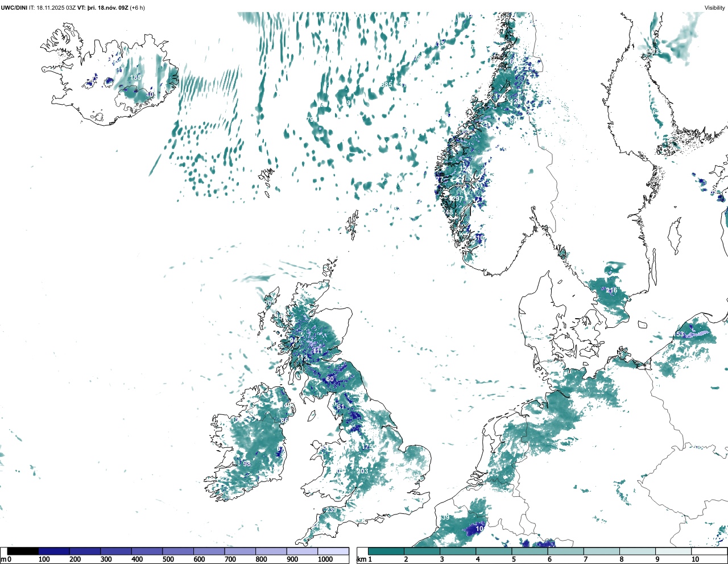Click the '48' value in southwest Norway
Screen dimensions: 728x564
coord(449,212)
